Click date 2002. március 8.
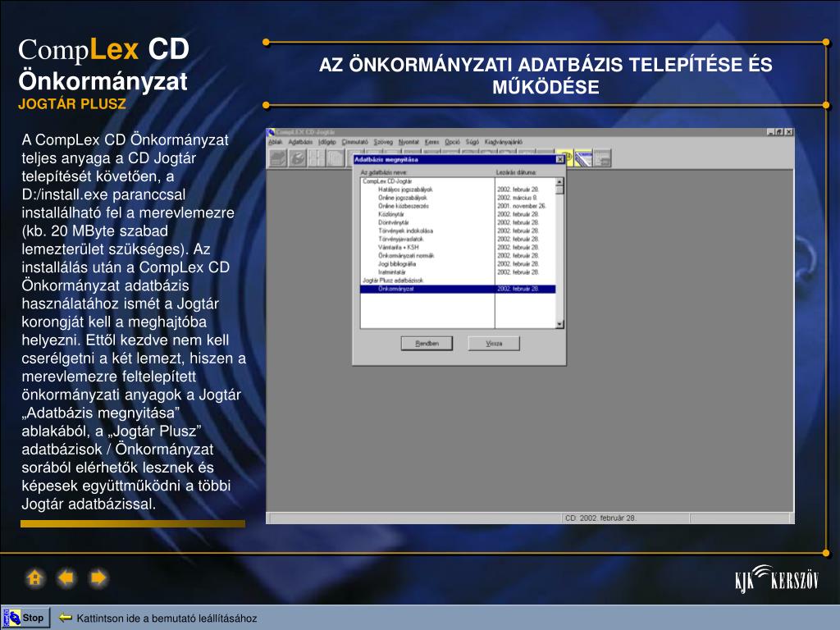 point(517,198)
